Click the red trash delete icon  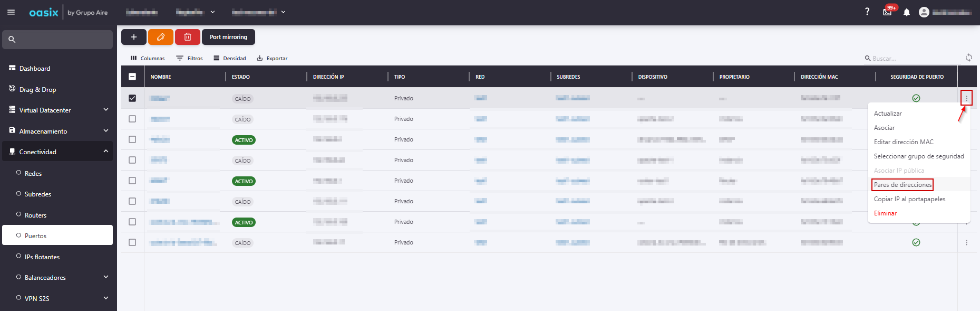point(188,37)
